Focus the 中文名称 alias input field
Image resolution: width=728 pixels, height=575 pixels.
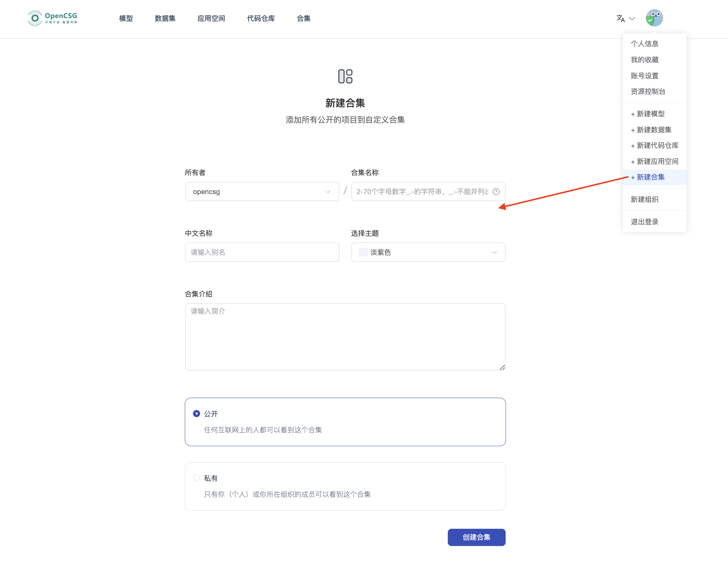point(262,252)
